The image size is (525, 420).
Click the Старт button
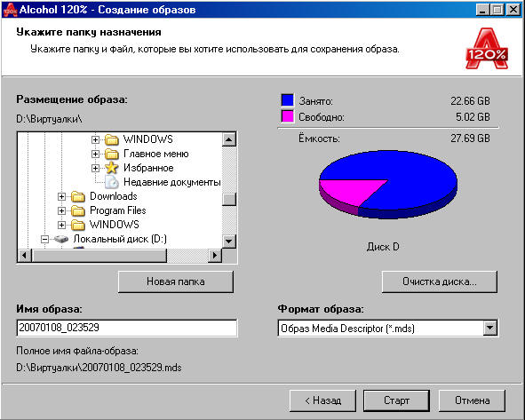(396, 400)
